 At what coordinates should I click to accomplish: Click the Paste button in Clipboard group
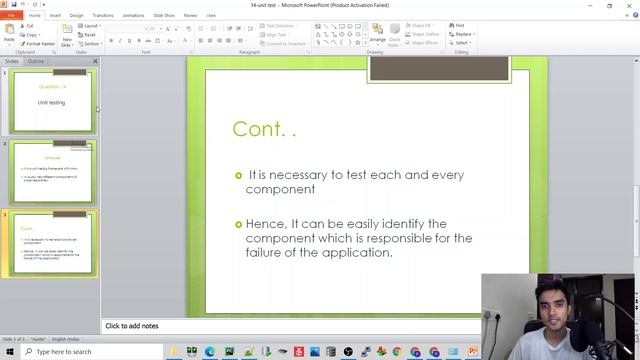coord(9,33)
